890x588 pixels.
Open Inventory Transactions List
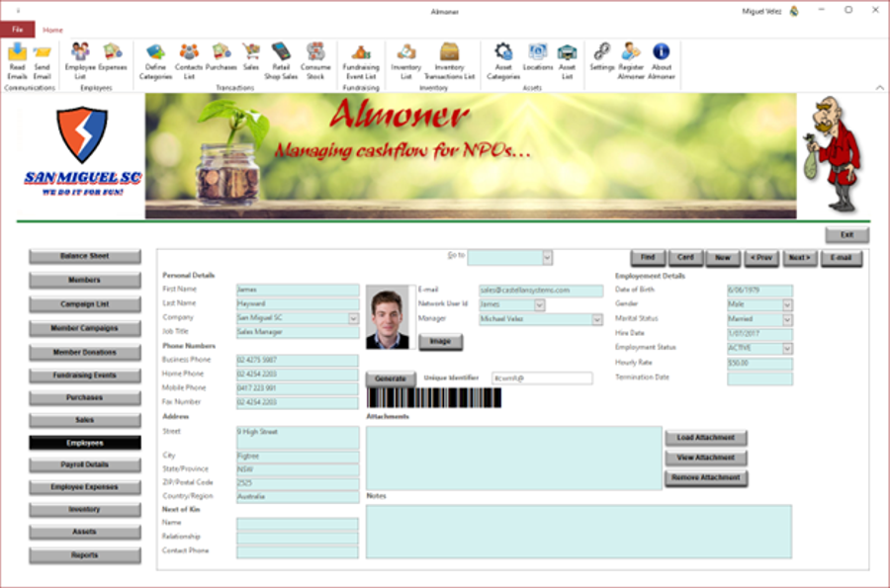pos(449,61)
